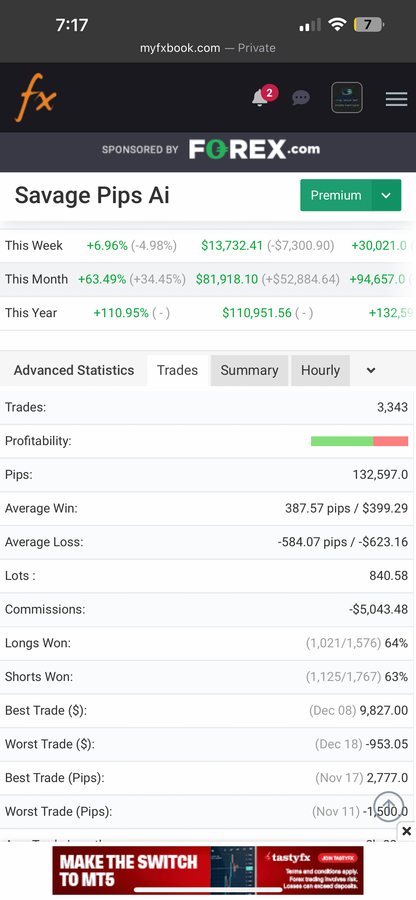
Task: Click the Trades count 3,343
Action: coord(392,408)
